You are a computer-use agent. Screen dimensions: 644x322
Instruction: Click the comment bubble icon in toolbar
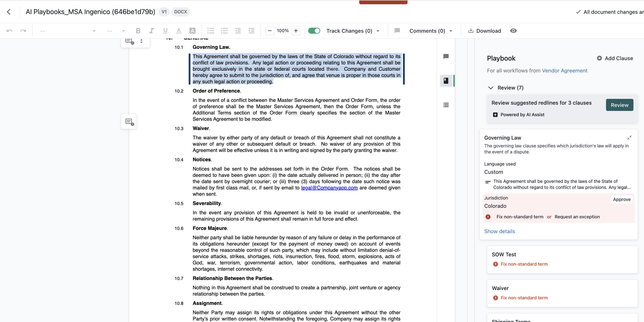[397, 31]
